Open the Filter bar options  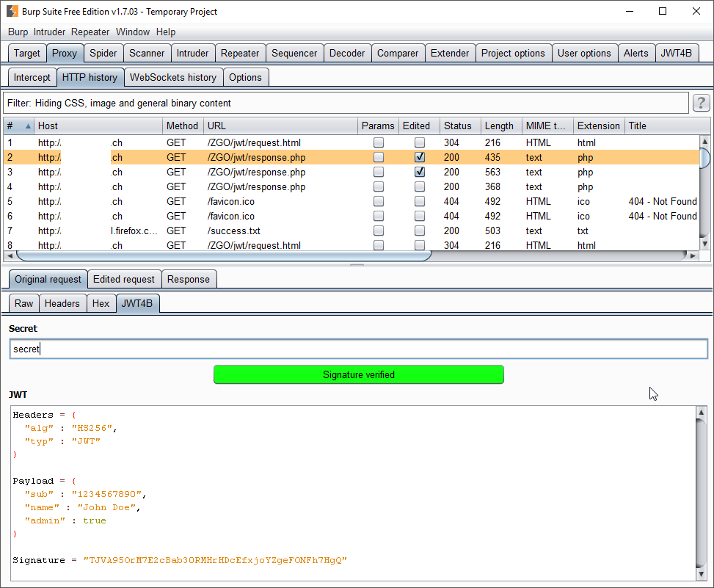click(x=346, y=103)
